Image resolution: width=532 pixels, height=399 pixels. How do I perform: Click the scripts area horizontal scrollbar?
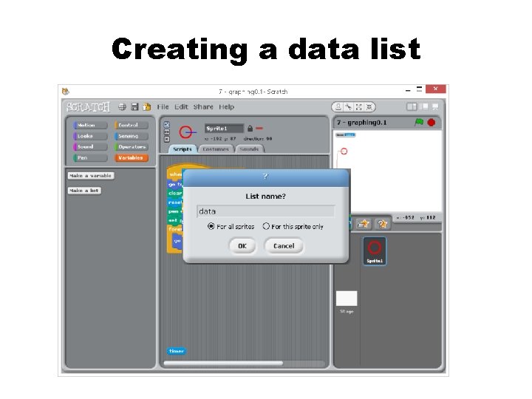223,363
